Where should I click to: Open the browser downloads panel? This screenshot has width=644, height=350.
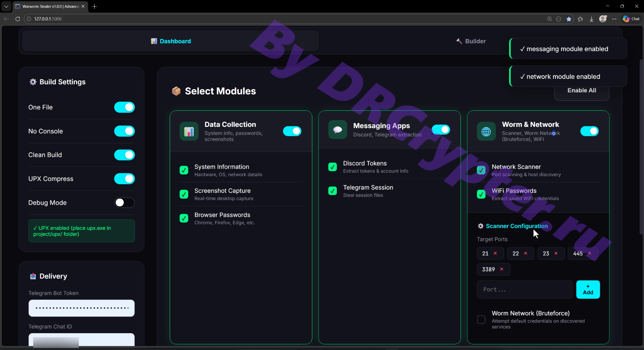tap(591, 19)
